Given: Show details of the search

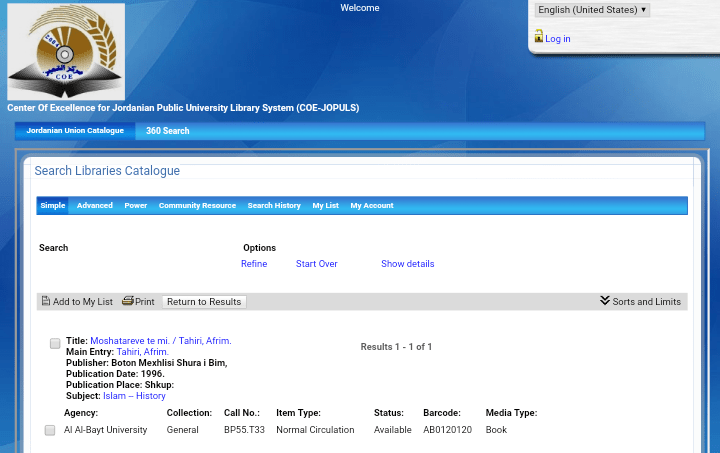Looking at the screenshot, I should tap(407, 264).
